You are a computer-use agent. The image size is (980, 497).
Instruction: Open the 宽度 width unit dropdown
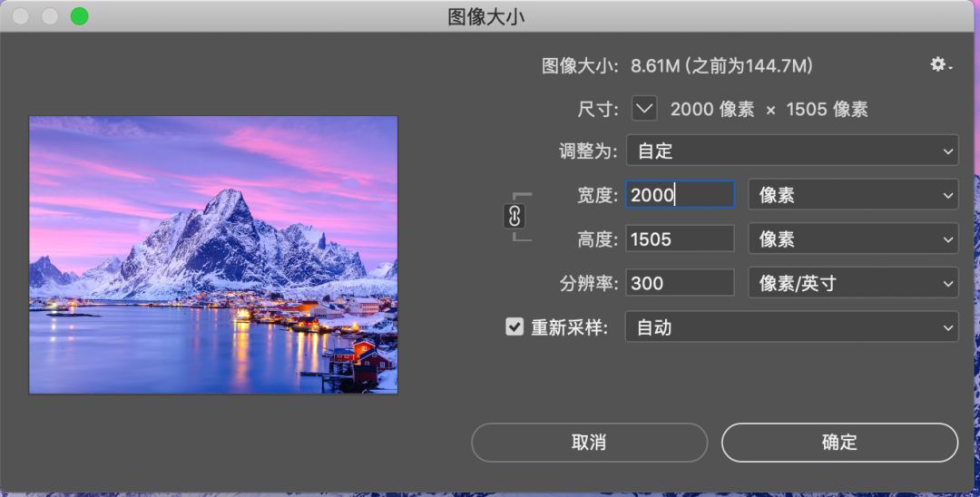[853, 195]
